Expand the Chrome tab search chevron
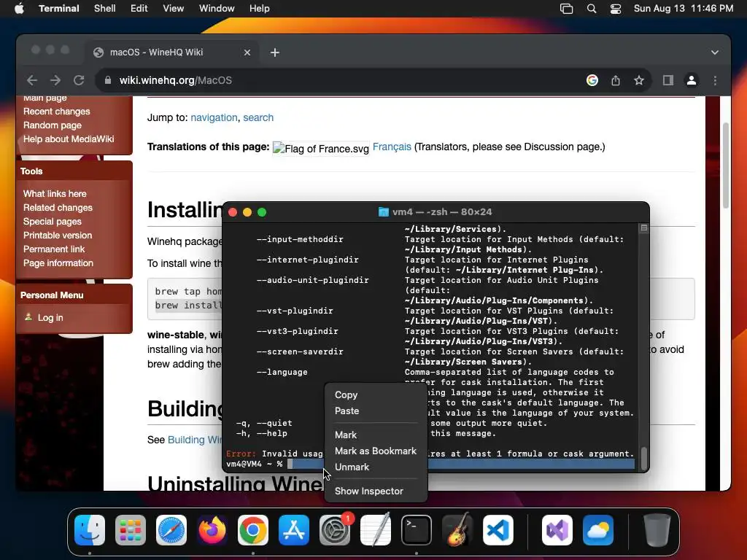The width and height of the screenshot is (747, 560). click(x=715, y=52)
